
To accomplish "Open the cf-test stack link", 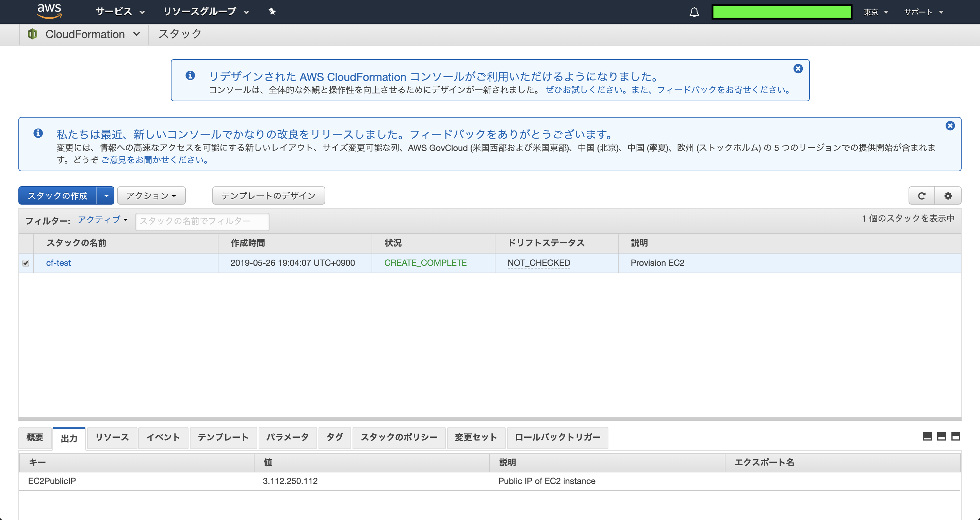I will pyautogui.click(x=58, y=263).
